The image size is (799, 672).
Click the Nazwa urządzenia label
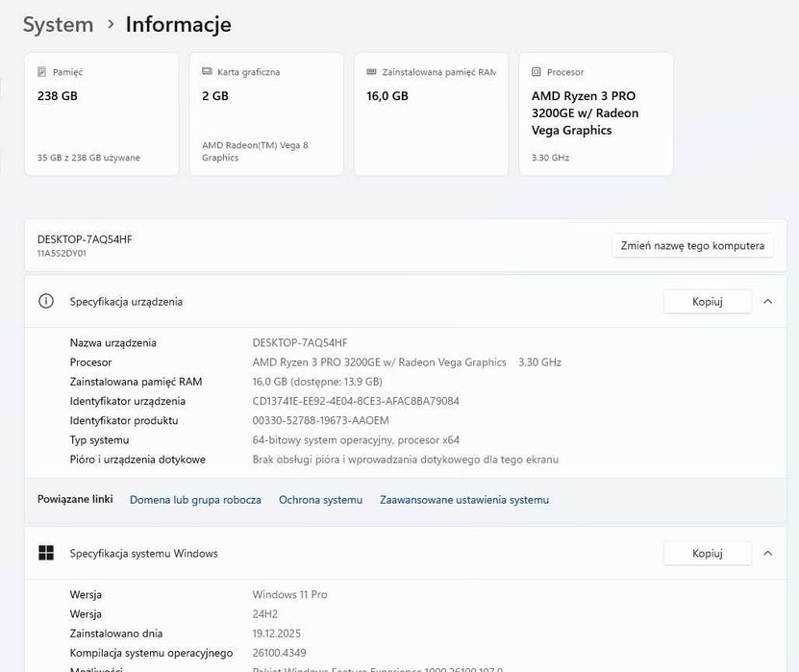(113, 343)
